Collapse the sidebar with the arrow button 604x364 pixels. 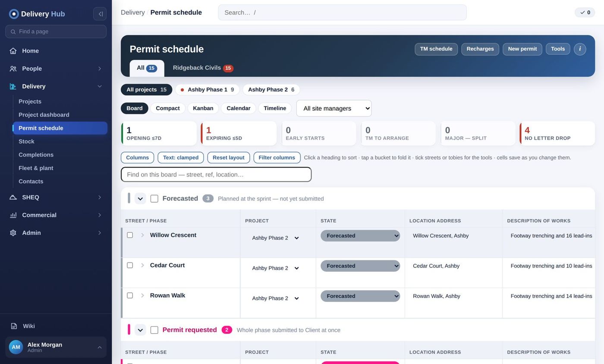pos(100,14)
